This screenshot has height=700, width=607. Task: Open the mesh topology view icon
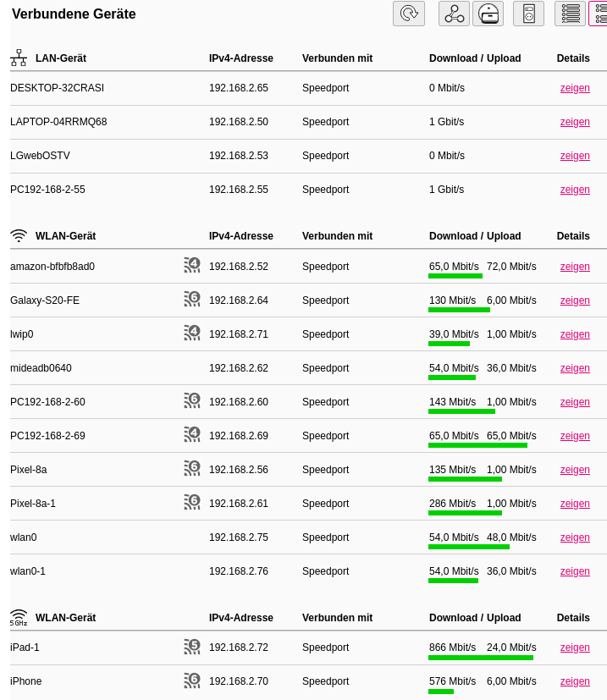(x=454, y=14)
